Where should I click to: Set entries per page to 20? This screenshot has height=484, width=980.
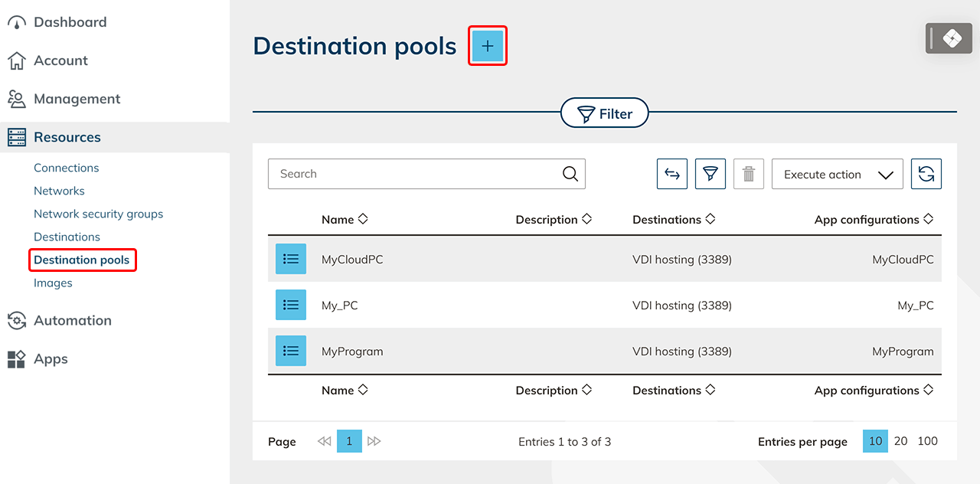pyautogui.click(x=900, y=441)
